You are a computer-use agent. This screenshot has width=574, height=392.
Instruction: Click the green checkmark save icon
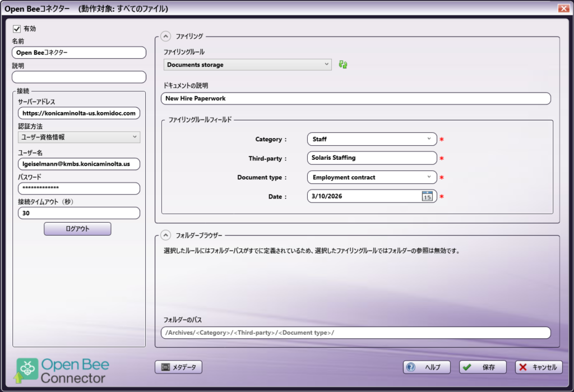466,367
